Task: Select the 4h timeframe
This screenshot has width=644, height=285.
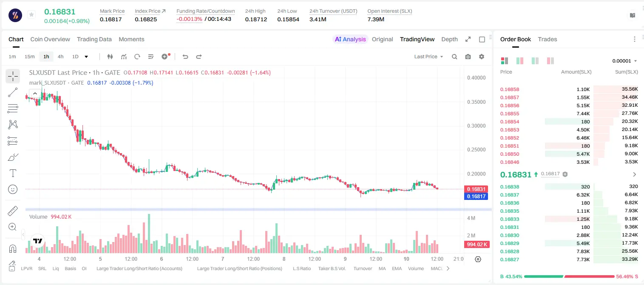Action: coord(61,57)
